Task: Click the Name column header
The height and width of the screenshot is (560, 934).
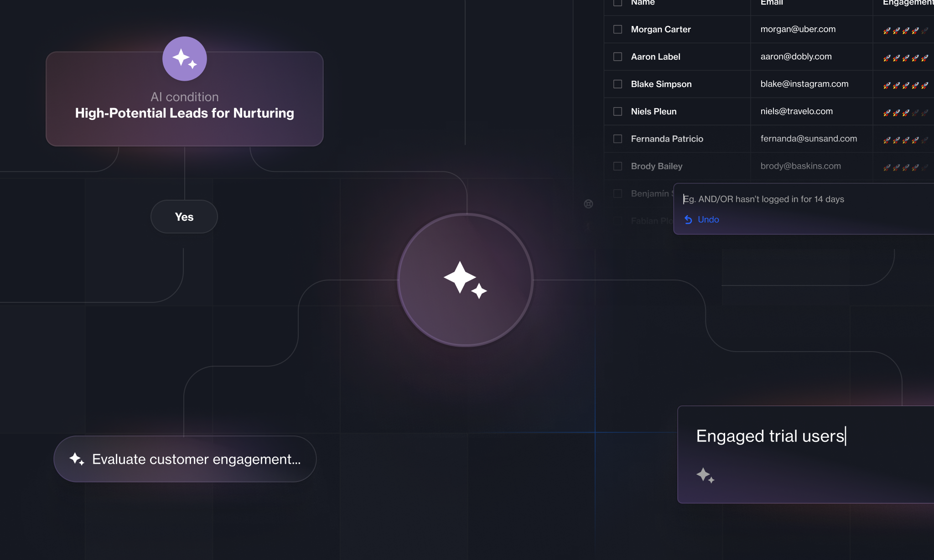Action: (x=643, y=2)
